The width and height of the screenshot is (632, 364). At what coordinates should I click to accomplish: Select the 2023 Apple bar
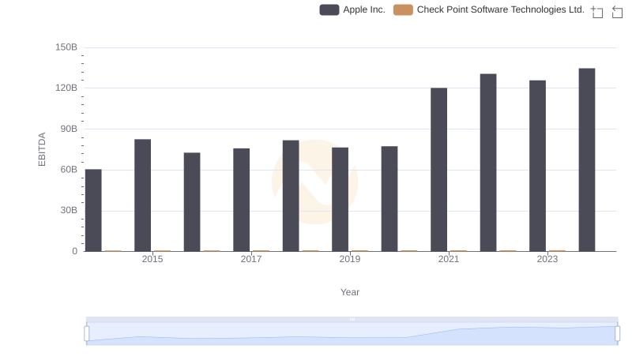[538, 166]
